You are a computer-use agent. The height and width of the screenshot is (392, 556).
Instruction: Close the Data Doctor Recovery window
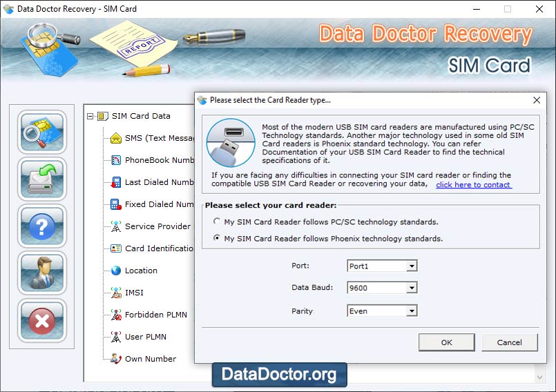pyautogui.click(x=539, y=9)
